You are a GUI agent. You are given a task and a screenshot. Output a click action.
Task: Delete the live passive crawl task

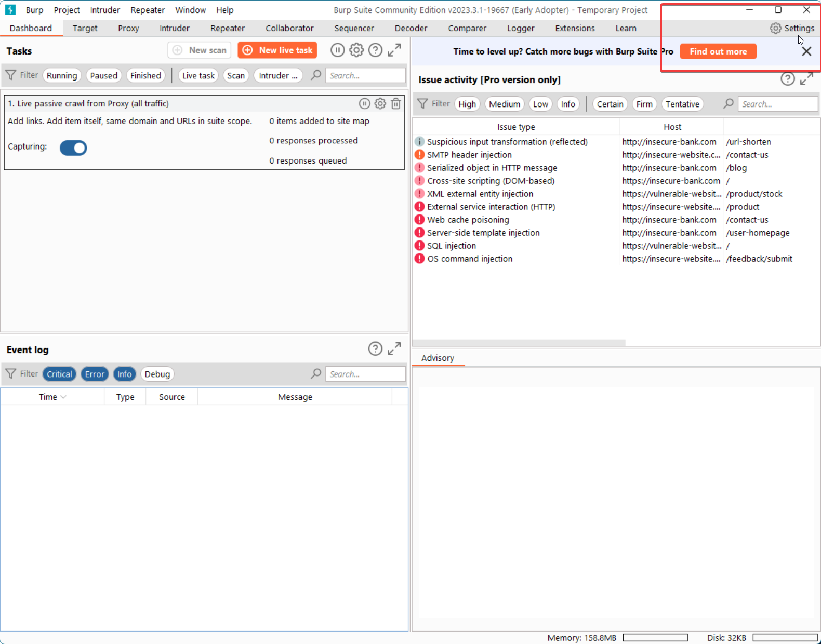point(396,104)
